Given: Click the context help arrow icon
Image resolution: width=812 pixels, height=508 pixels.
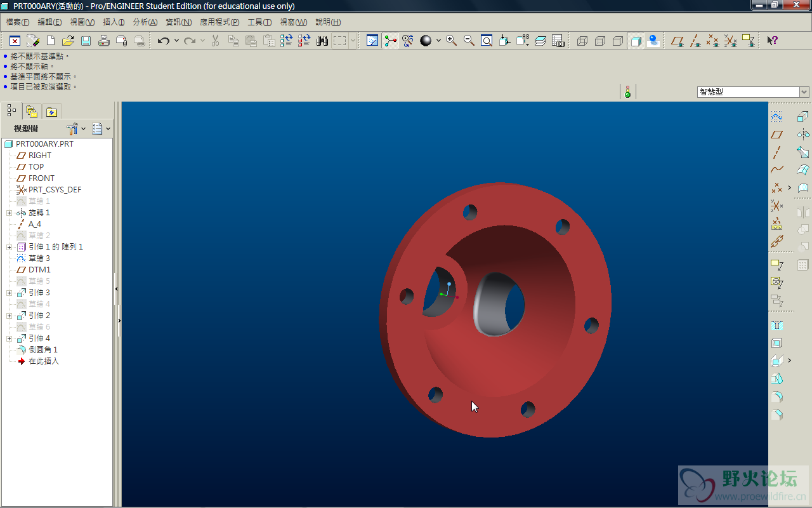Looking at the screenshot, I should (x=772, y=41).
